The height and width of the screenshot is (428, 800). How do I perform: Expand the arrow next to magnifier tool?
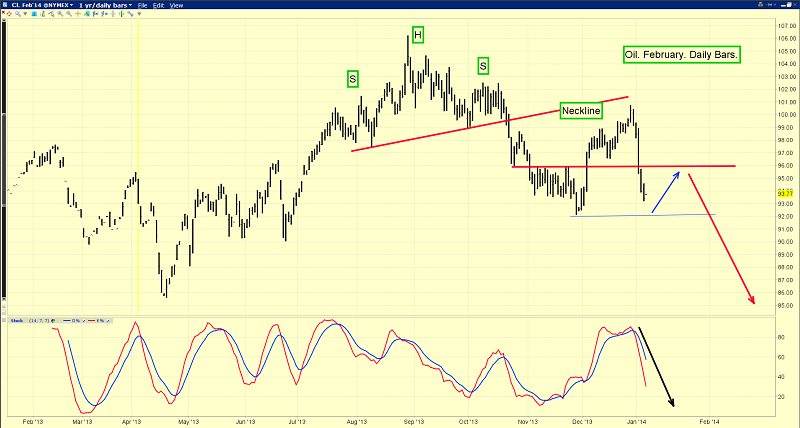(25, 14)
